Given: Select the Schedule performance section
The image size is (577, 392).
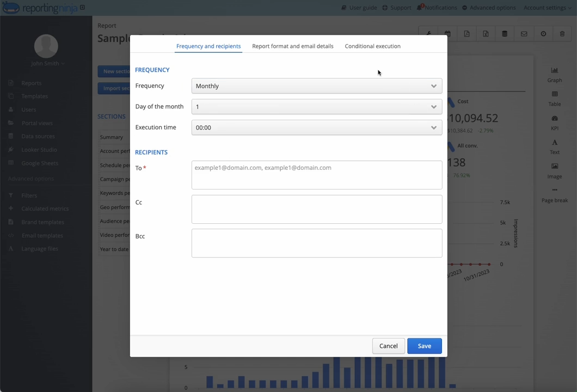Looking at the screenshot, I should click(114, 166).
